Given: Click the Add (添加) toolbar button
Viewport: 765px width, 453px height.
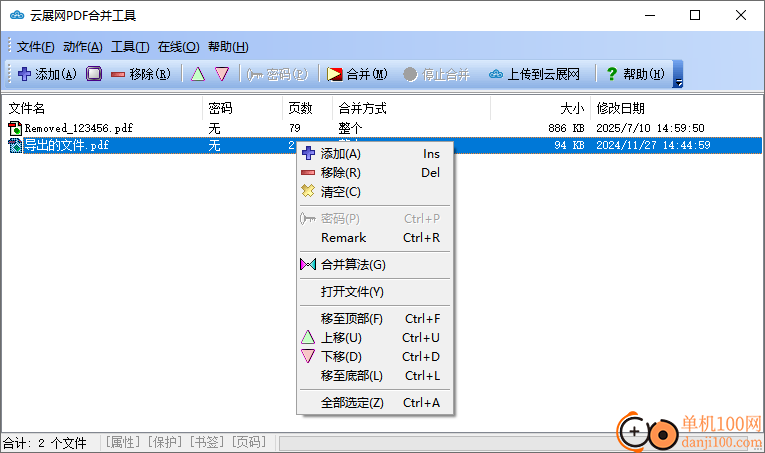Looking at the screenshot, I should tap(47, 74).
